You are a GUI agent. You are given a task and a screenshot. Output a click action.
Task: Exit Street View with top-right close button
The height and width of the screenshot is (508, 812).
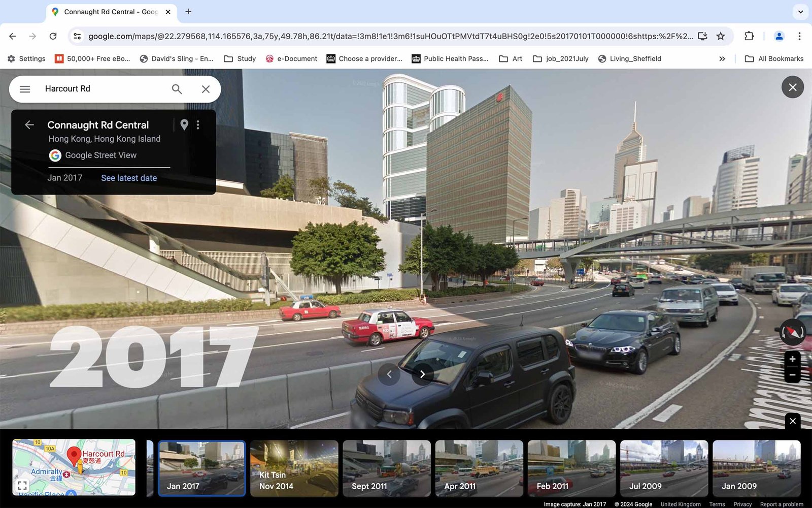coord(792,87)
